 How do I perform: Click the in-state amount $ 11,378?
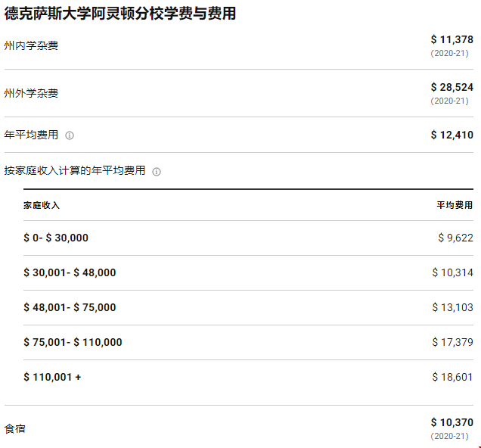point(452,39)
